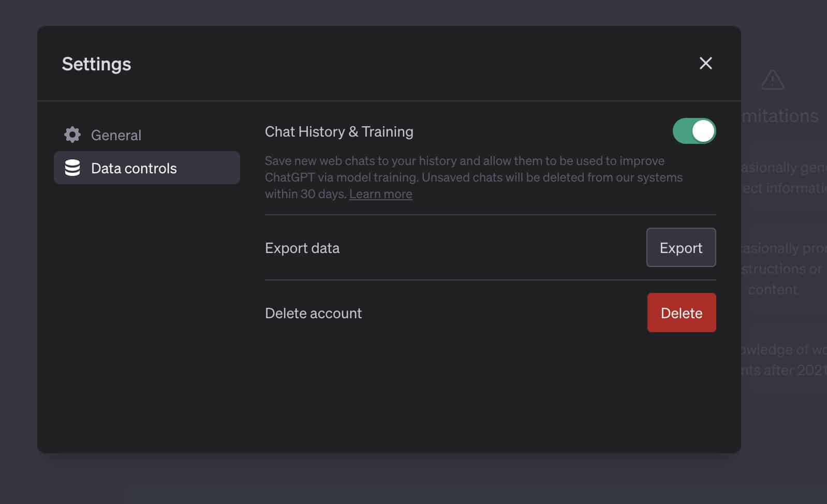Click the Export button
The width and height of the screenshot is (827, 504).
tap(681, 247)
